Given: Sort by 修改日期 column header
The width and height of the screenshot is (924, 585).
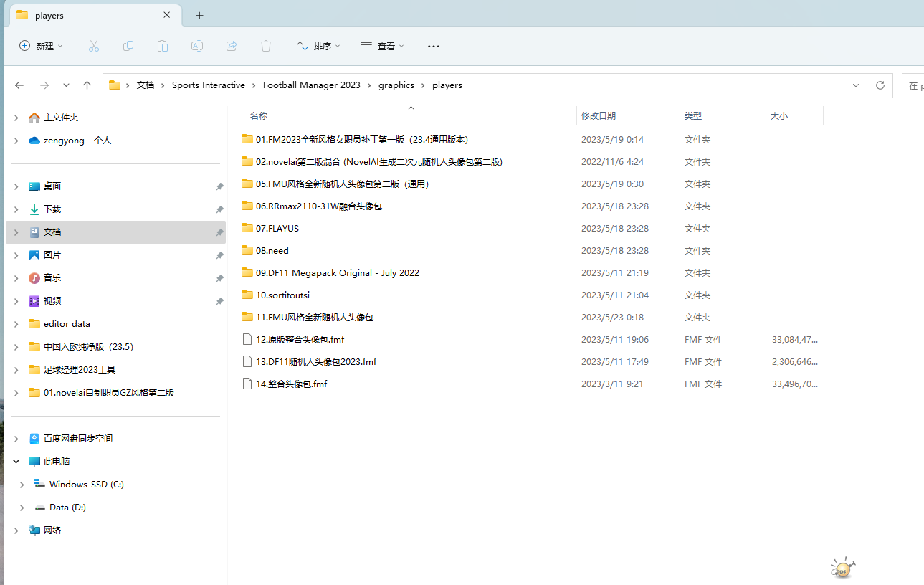Looking at the screenshot, I should [x=599, y=115].
